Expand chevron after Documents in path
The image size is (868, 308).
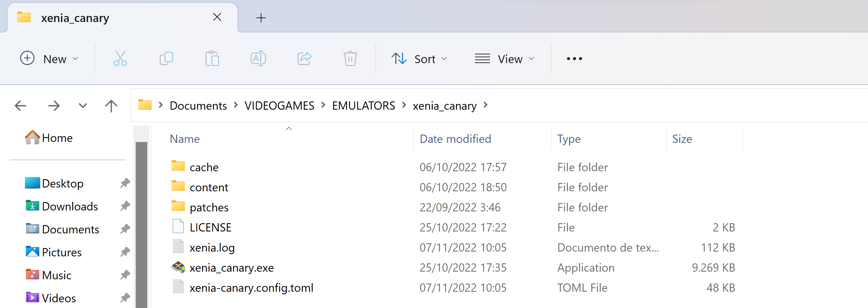(x=236, y=105)
